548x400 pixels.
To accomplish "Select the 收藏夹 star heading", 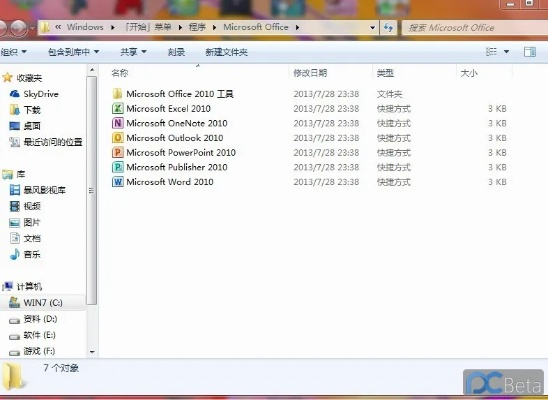I will [x=22, y=78].
